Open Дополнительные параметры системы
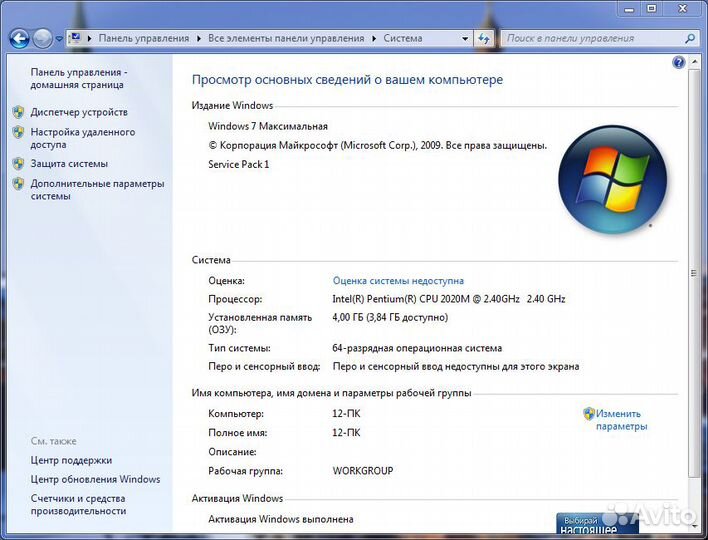This screenshot has height=540, width=708. point(97,190)
